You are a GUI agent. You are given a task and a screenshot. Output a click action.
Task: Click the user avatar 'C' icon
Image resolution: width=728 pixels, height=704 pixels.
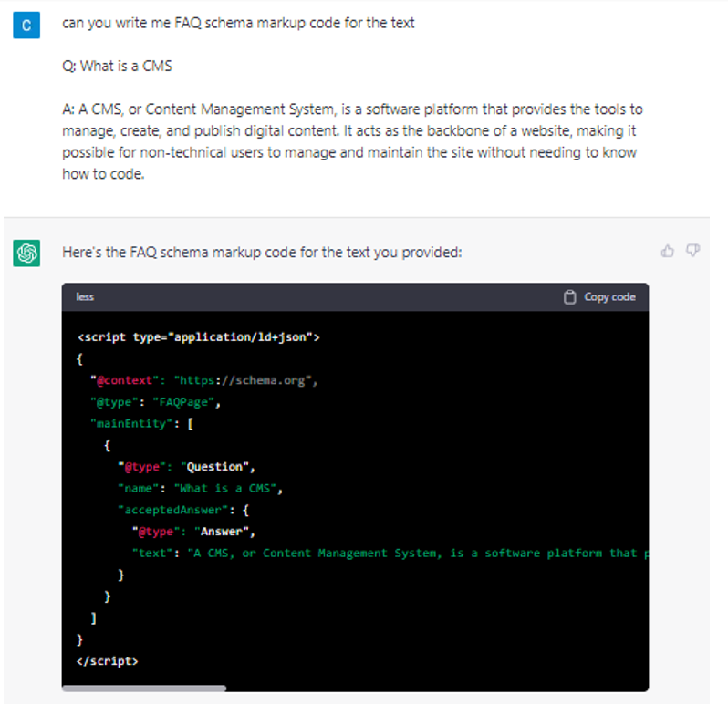(x=26, y=25)
